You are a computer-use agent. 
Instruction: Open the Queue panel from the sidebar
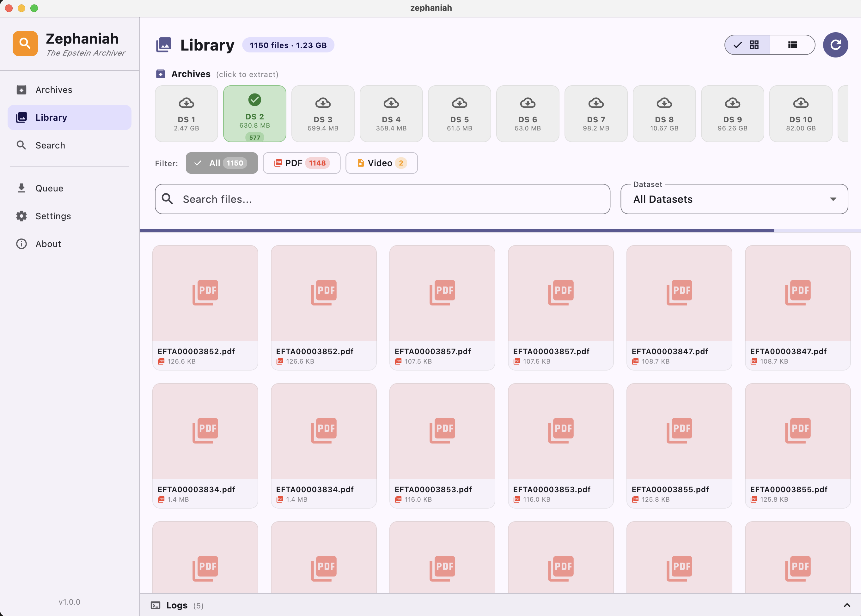tap(49, 188)
